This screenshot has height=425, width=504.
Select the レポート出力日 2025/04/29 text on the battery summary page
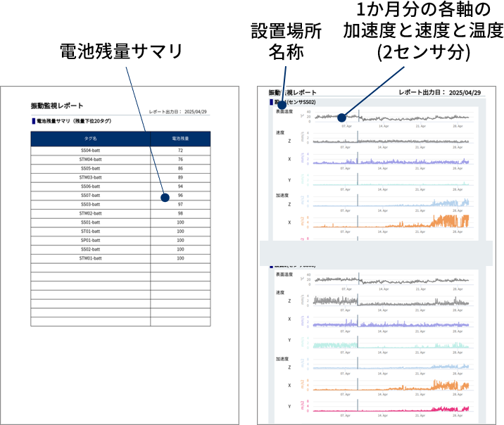[178, 112]
